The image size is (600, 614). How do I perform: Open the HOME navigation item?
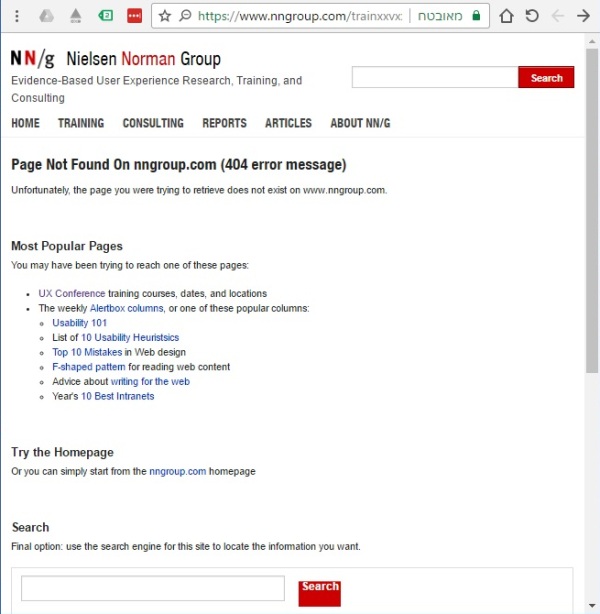(25, 123)
